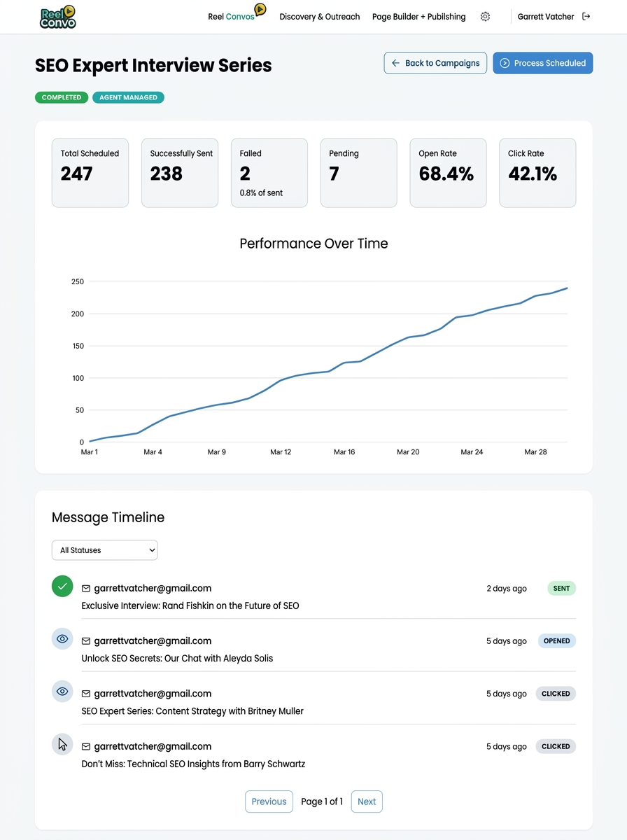Click eye icon beside Aleyda Solis message
The height and width of the screenshot is (840, 627).
[x=62, y=638]
